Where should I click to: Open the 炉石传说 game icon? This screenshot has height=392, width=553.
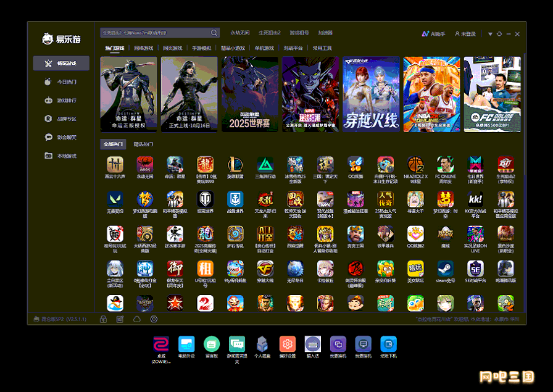click(x=235, y=233)
